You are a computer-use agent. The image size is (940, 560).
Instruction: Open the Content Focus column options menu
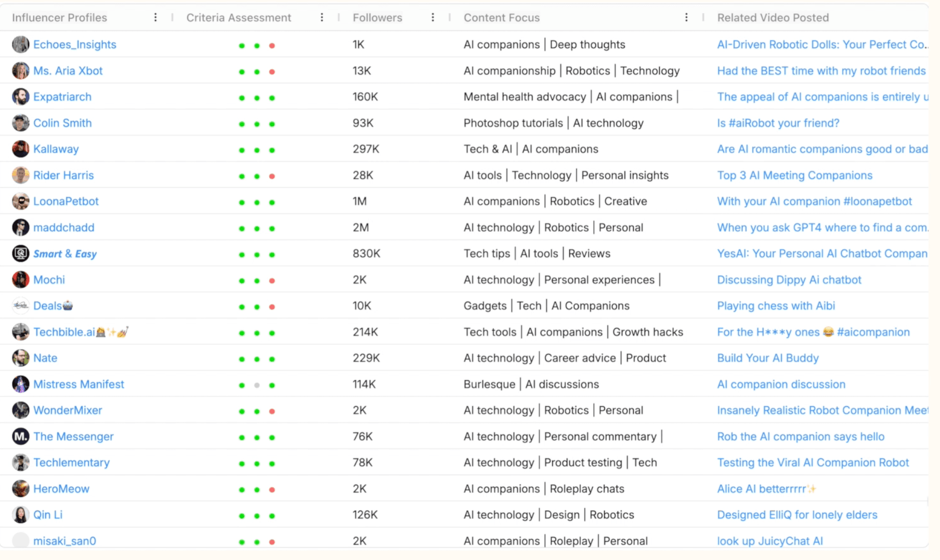pos(686,17)
